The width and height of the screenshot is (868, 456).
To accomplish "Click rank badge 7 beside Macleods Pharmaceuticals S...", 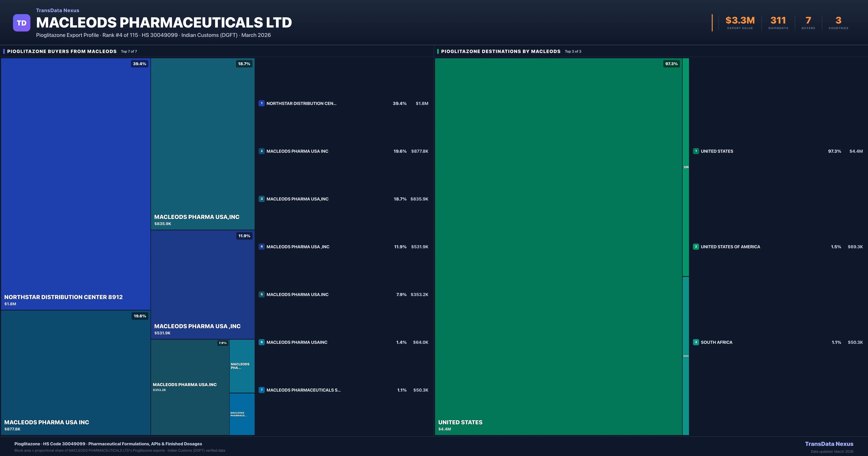I will (x=261, y=390).
